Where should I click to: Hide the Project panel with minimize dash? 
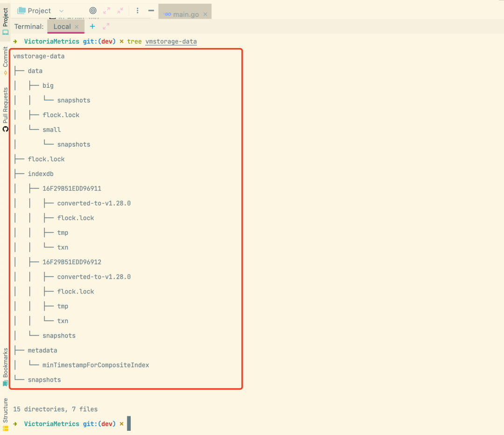point(151,10)
